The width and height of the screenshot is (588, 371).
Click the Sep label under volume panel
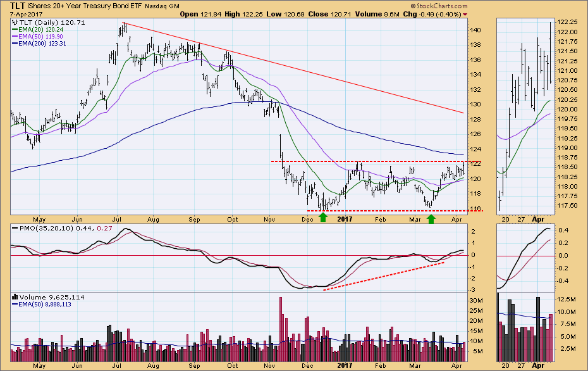point(194,366)
